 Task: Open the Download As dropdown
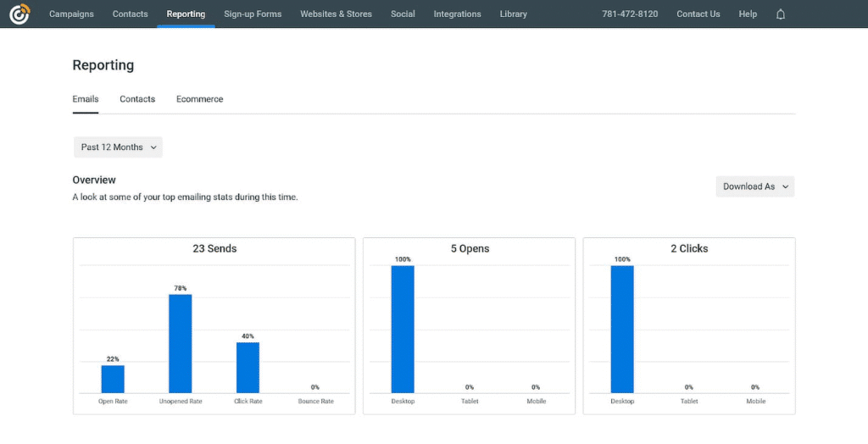point(755,186)
